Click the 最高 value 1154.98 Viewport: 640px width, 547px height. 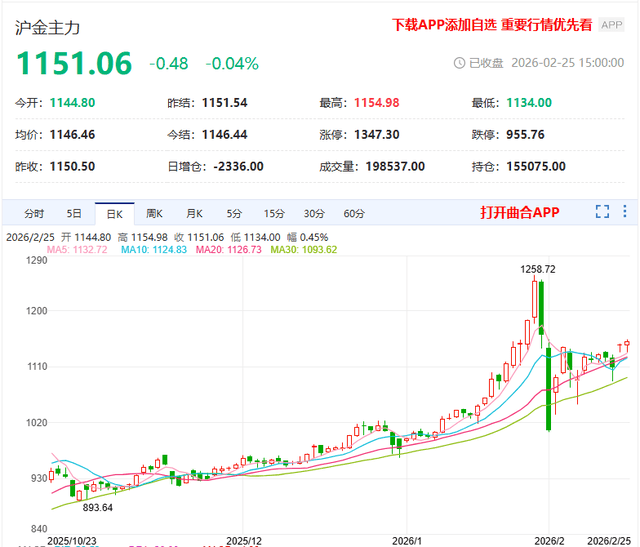tap(376, 102)
